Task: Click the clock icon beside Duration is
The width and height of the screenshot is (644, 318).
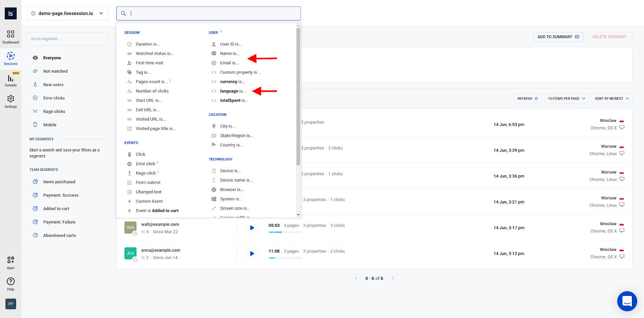Action: point(130,44)
